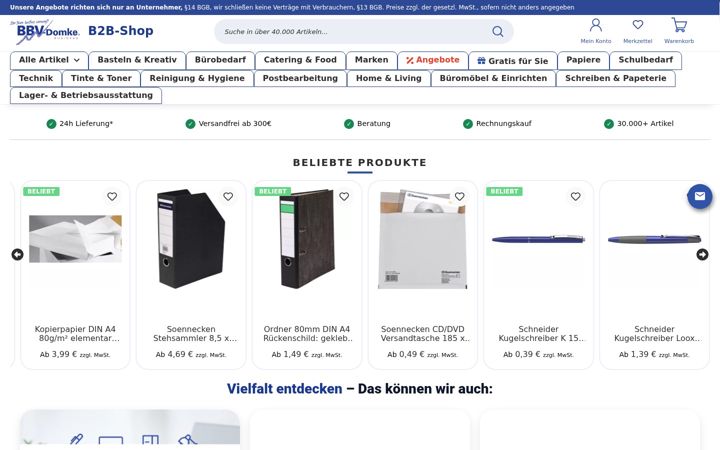Click the Versandfrei ab 300€ text

[235, 124]
